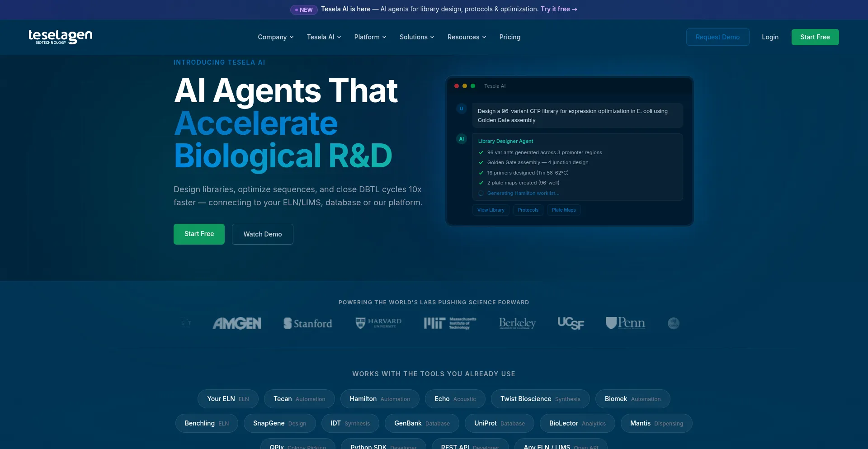Viewport: 868px width, 449px height.
Task: Click the Biomek Automation pill
Action: tap(633, 399)
